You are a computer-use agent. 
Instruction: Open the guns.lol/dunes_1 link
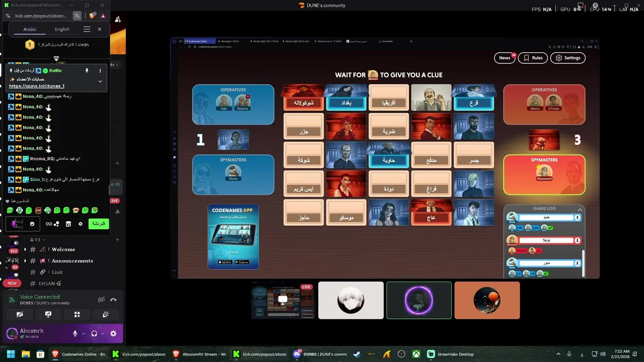tap(37, 86)
